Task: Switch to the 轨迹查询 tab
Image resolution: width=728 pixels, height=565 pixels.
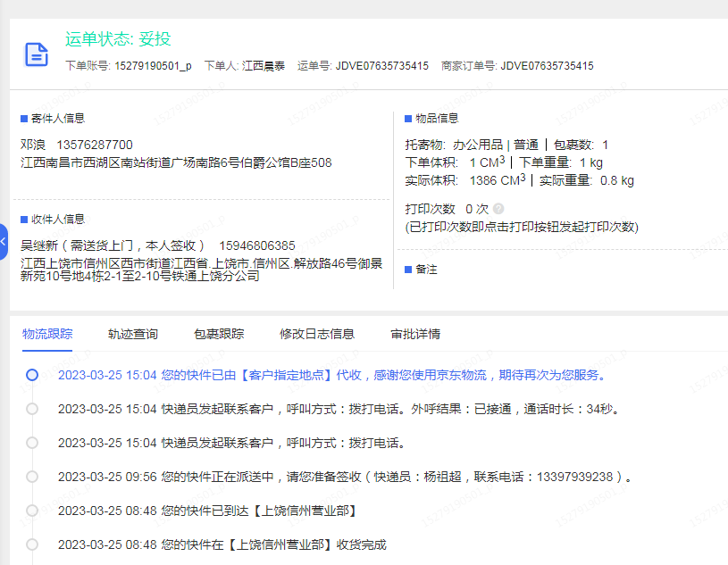Action: pos(133,334)
